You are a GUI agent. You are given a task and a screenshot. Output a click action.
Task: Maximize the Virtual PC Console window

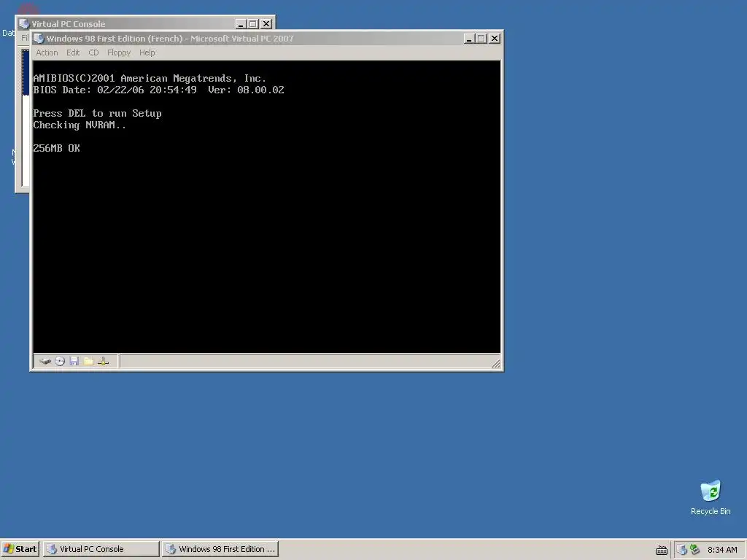[253, 24]
